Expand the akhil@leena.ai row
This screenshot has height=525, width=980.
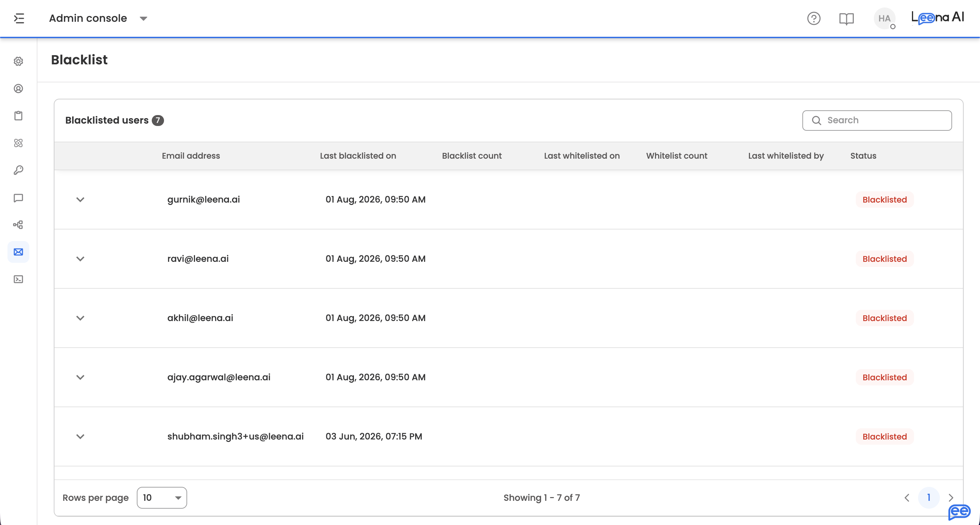tap(80, 318)
